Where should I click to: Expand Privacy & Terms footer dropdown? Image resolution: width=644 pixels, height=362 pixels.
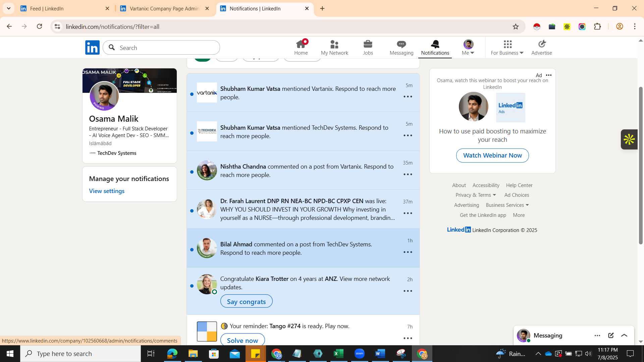(476, 195)
